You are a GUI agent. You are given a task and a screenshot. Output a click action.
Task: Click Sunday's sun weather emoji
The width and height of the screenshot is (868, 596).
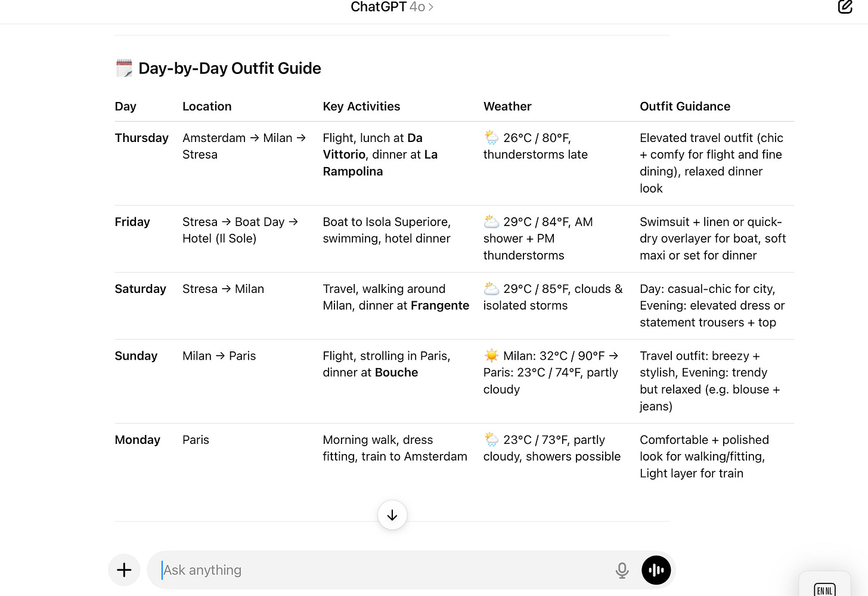tap(491, 356)
